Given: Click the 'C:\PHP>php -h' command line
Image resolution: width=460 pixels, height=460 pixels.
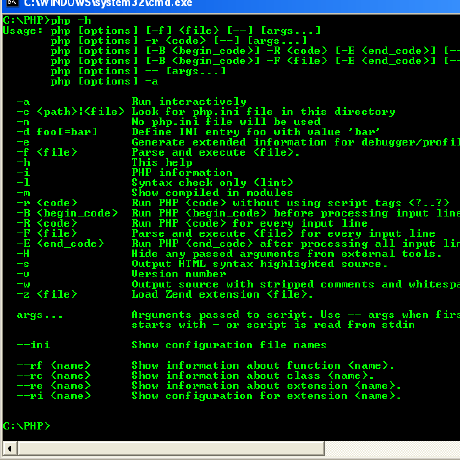Looking at the screenshot, I should coord(47,21).
